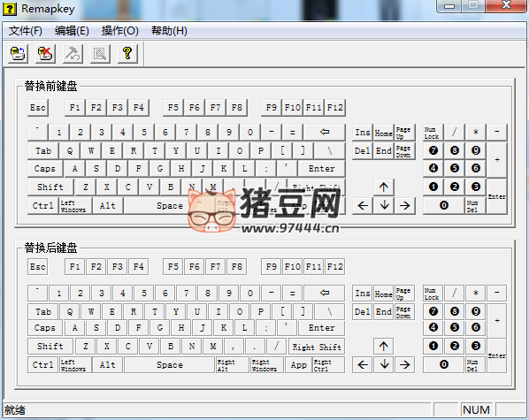Click the scan code toolbar icon
This screenshot has height=420, width=529.
tap(100, 54)
